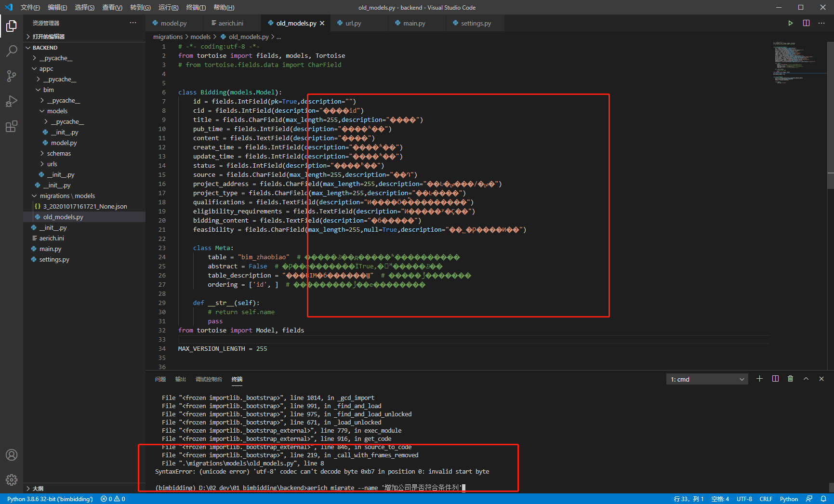This screenshot has width=834, height=504.
Task: Click the VS Code logo in title bar
Action: [x=9, y=7]
